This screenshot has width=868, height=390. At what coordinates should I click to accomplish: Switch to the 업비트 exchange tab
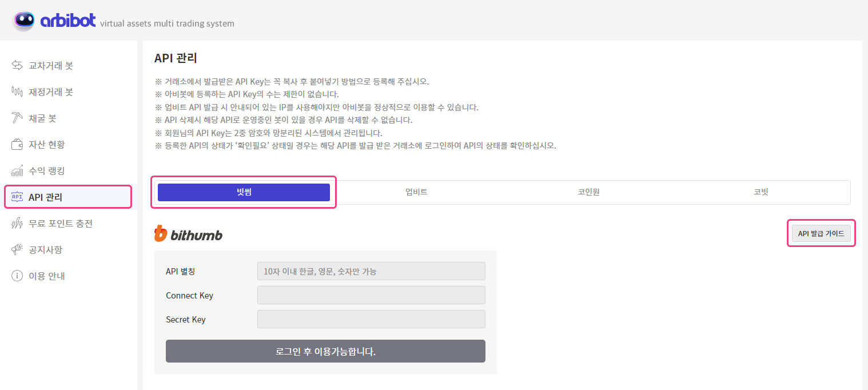click(x=416, y=192)
